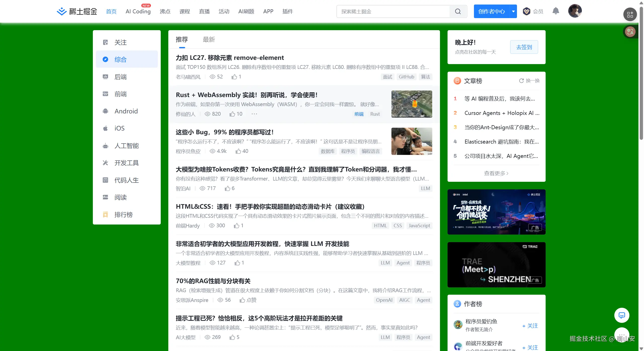The width and height of the screenshot is (644, 351).
Task: Open the 沸点 navigation menu item
Action: [165, 12]
